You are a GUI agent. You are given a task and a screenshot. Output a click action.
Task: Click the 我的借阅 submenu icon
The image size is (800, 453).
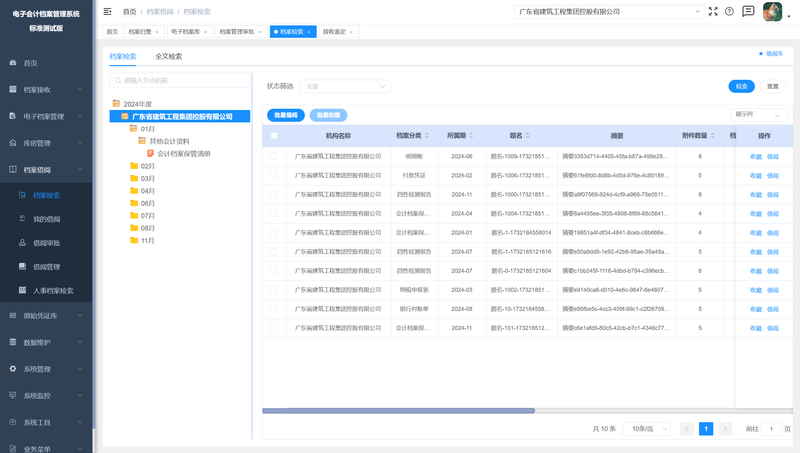(22, 218)
